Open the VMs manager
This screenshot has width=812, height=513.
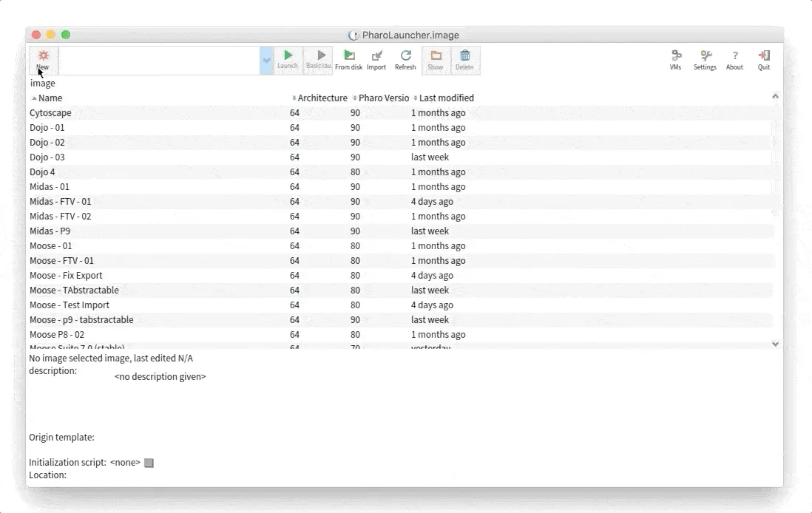[676, 60]
